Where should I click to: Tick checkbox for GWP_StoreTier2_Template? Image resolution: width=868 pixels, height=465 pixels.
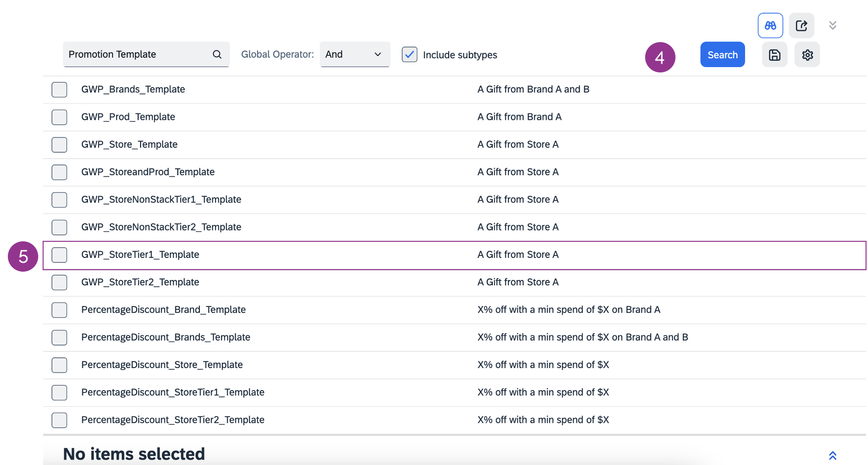click(x=59, y=282)
